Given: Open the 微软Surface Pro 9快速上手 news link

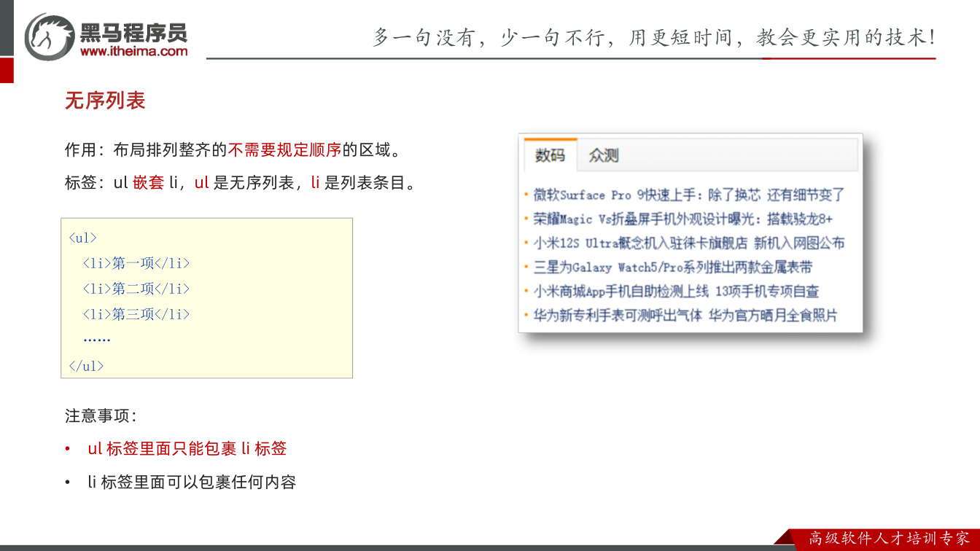Looking at the screenshot, I should pos(689,195).
